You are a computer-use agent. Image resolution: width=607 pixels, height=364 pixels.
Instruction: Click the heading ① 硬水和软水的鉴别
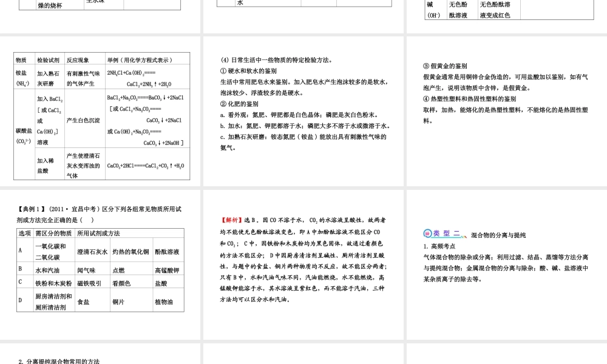248,71
